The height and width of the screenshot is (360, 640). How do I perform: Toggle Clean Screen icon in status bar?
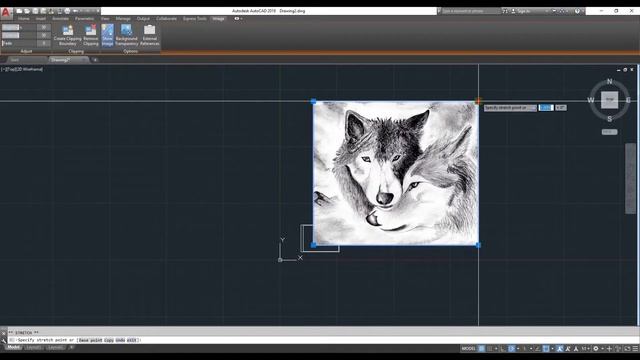pos(627,349)
